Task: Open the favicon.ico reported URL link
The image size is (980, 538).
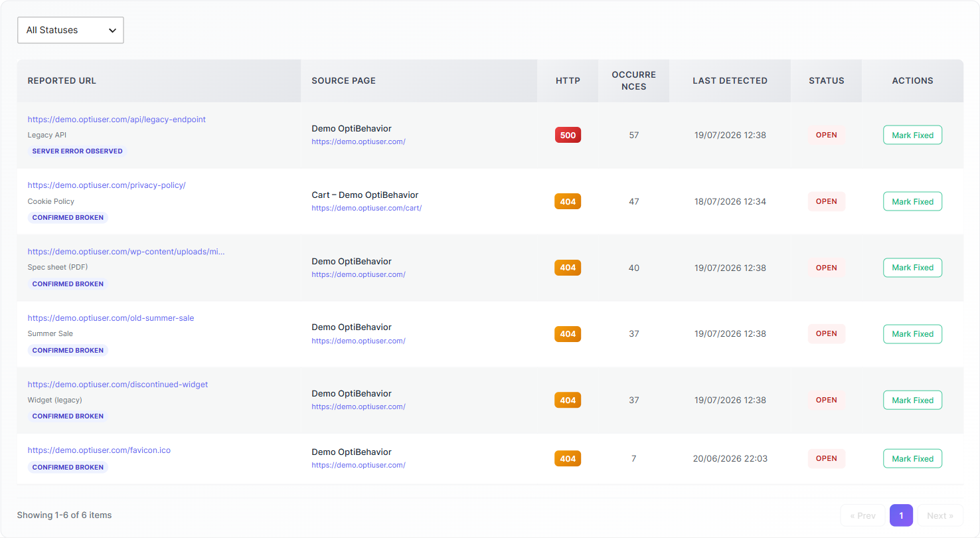Action: pyautogui.click(x=100, y=450)
